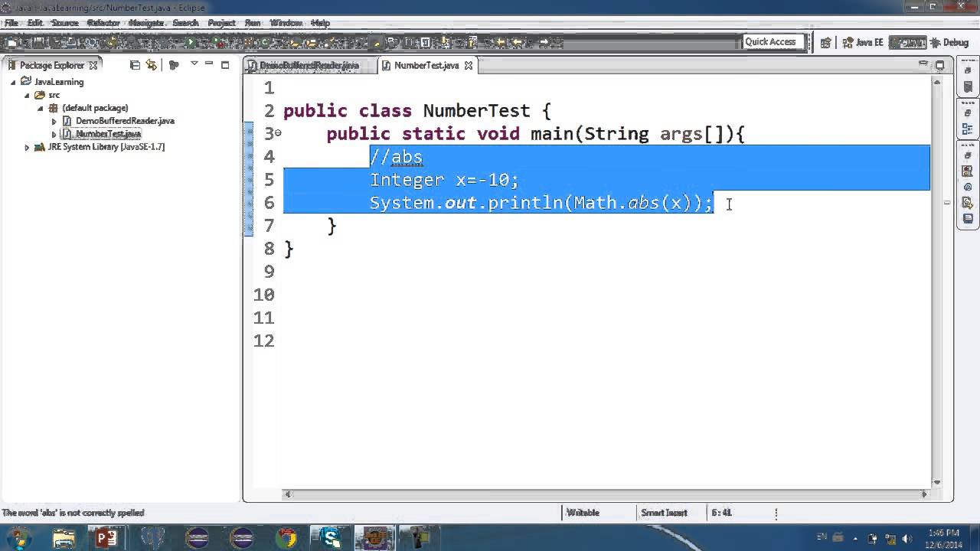The image size is (980, 551).
Task: Open Package Explorer view menu triangle
Action: click(194, 64)
